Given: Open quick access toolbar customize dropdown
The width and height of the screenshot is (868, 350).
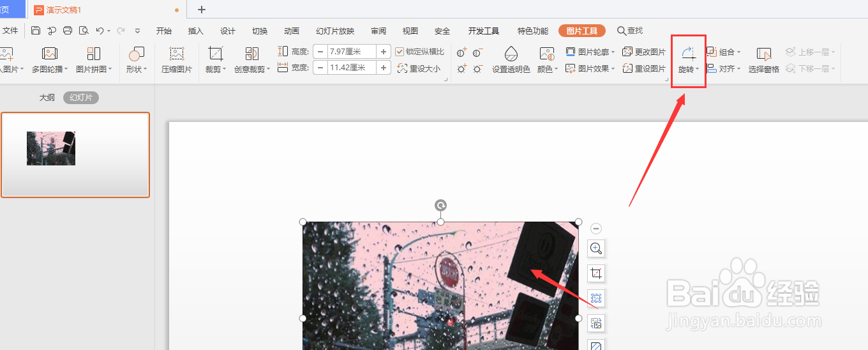Looking at the screenshot, I should [137, 31].
